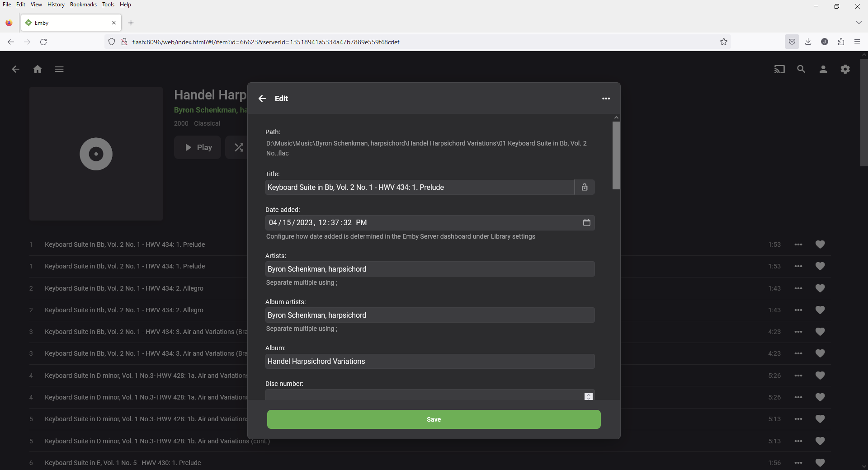The image size is (868, 470).
Task: Open more options for the first 1:53 track
Action: pos(798,244)
